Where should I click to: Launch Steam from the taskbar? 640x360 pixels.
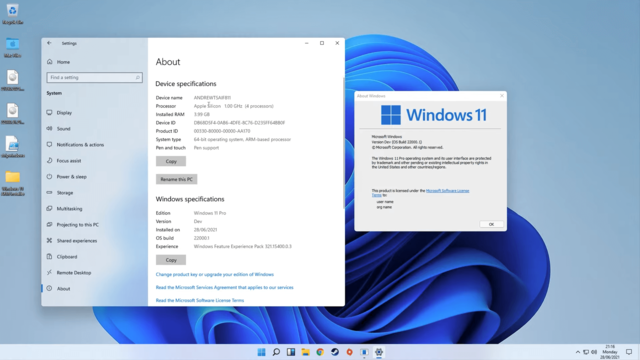pyautogui.click(x=335, y=352)
